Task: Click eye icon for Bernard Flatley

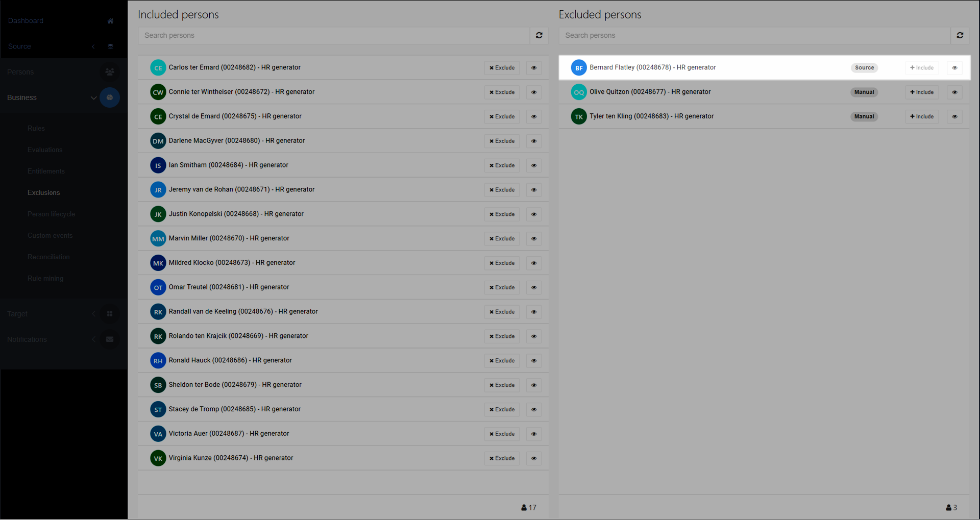Action: (954, 68)
